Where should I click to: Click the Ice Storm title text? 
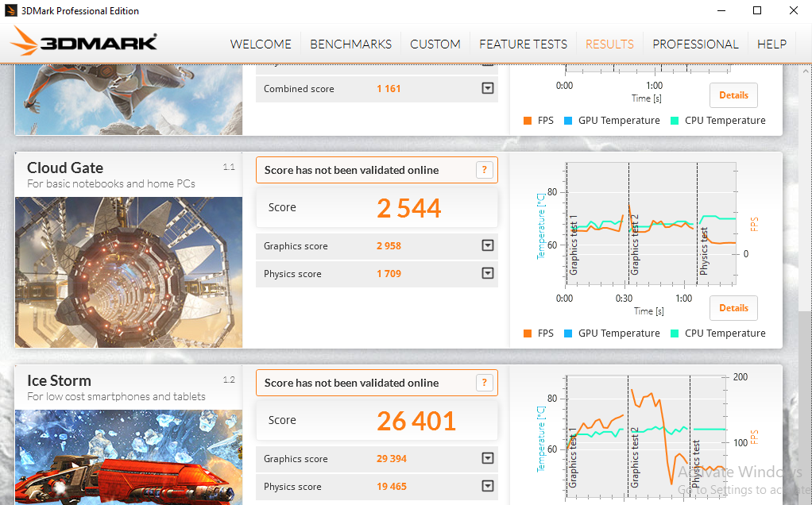tap(59, 380)
